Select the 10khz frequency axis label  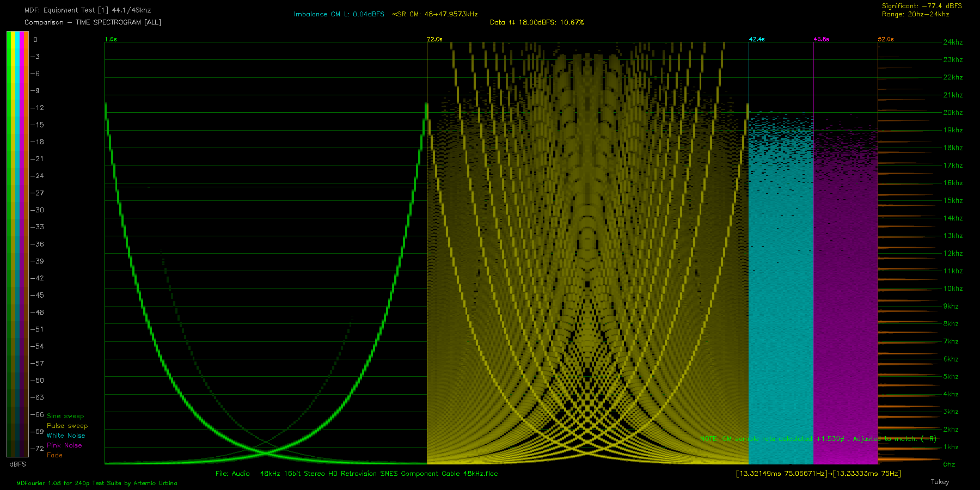(x=953, y=289)
